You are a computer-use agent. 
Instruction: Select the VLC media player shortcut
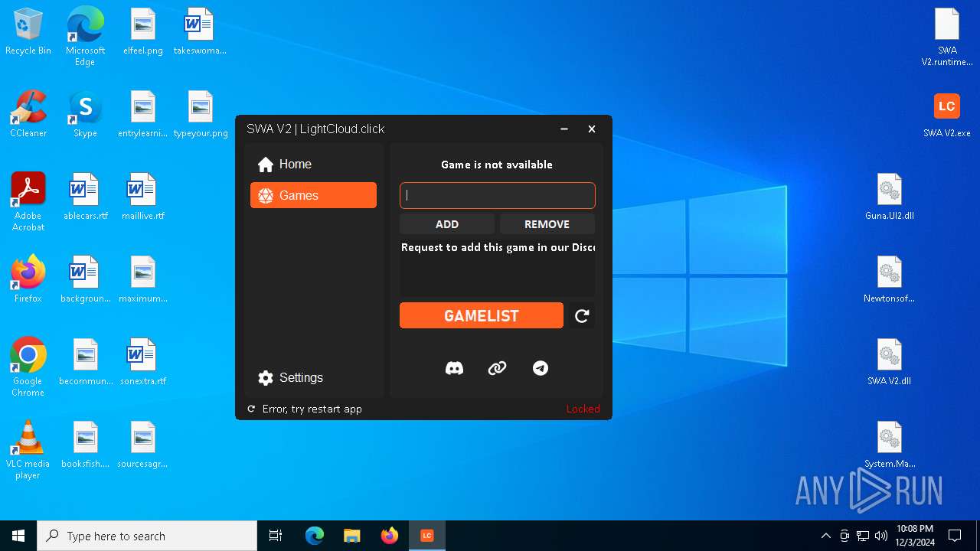pos(28,449)
